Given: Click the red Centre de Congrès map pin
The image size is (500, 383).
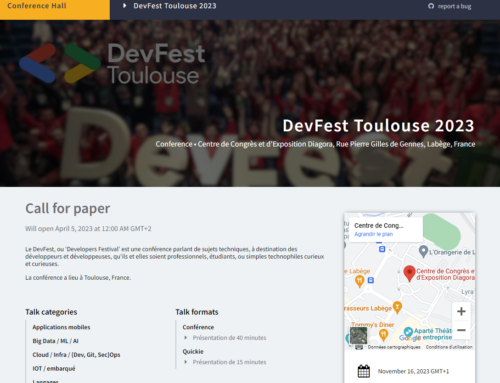Looking at the screenshot, I should point(409,274).
